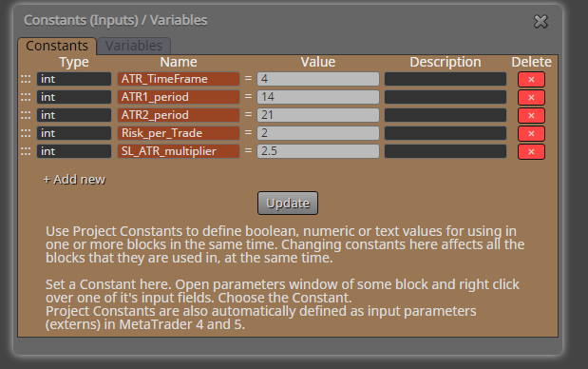Viewport: 588px width, 369px height.
Task: Click the Risk_per_Trade value field showing 2
Action: pyautogui.click(x=318, y=133)
